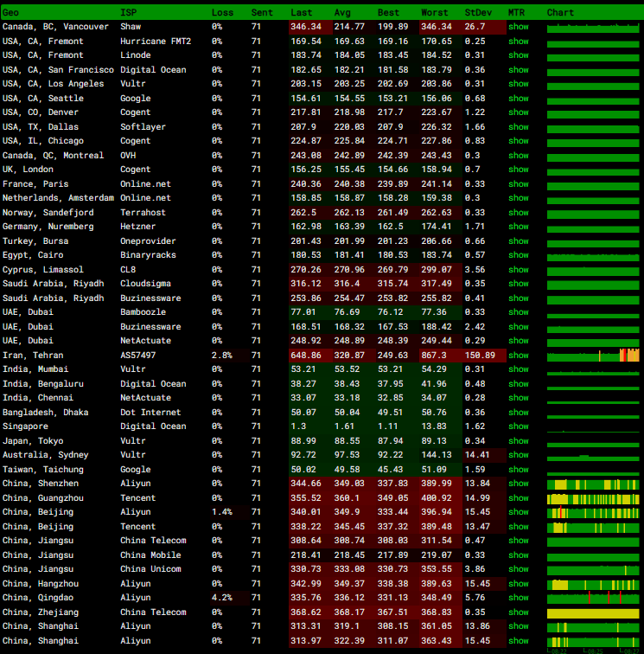Select Tehran worst latency 867.3
Viewport: 644px width, 654px height.
(x=433, y=356)
